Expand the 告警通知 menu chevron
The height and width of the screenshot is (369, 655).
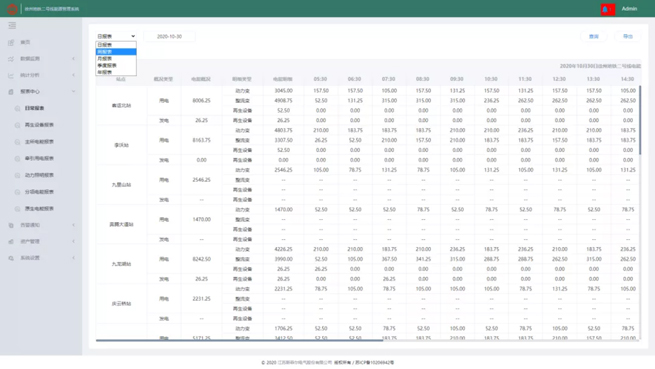coord(74,225)
